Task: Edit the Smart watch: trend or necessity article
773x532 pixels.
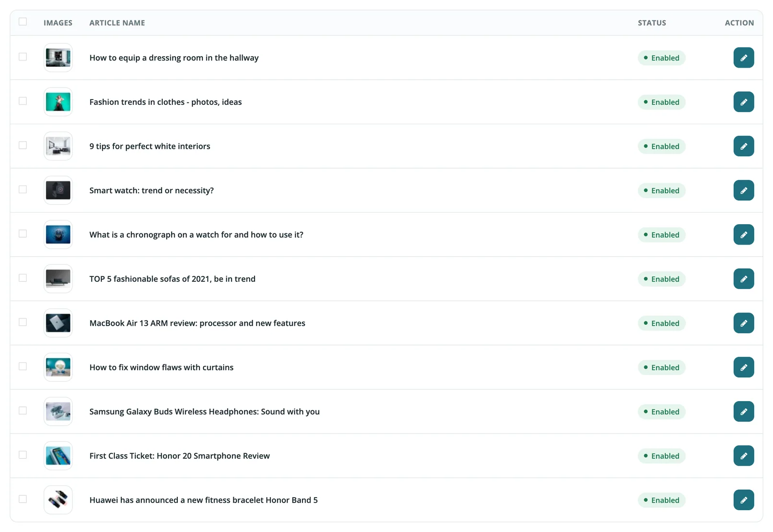Action: point(744,190)
